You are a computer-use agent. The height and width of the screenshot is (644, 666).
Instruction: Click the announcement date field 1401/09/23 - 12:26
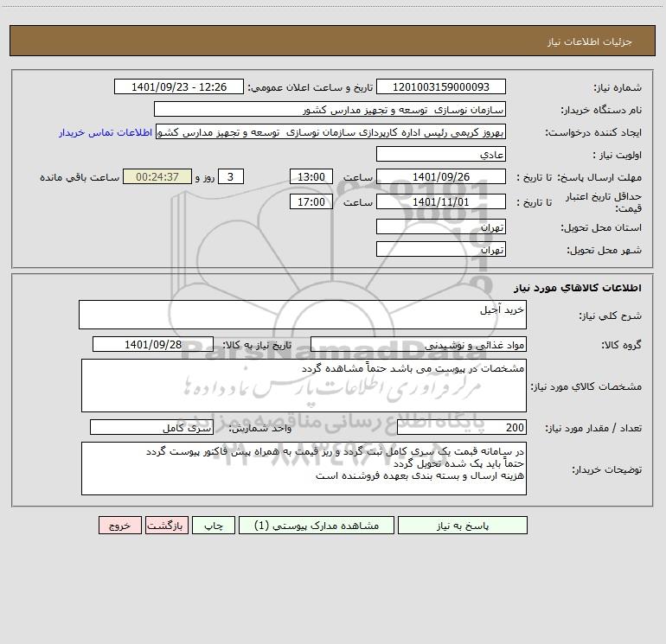coord(179,86)
